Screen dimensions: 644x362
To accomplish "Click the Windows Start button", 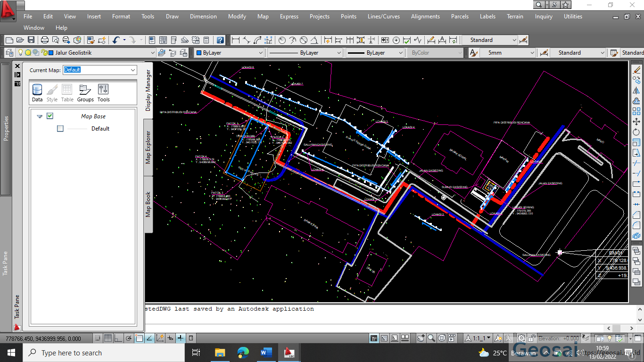I will click(10, 352).
